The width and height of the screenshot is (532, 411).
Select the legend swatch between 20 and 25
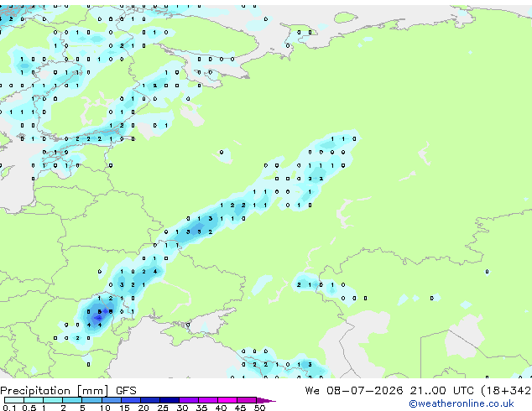(x=150, y=400)
